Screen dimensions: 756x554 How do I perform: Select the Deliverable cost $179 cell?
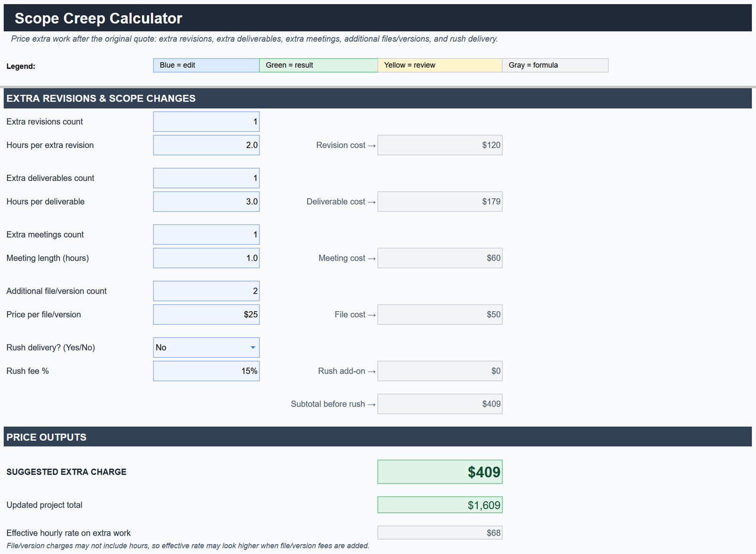(440, 202)
